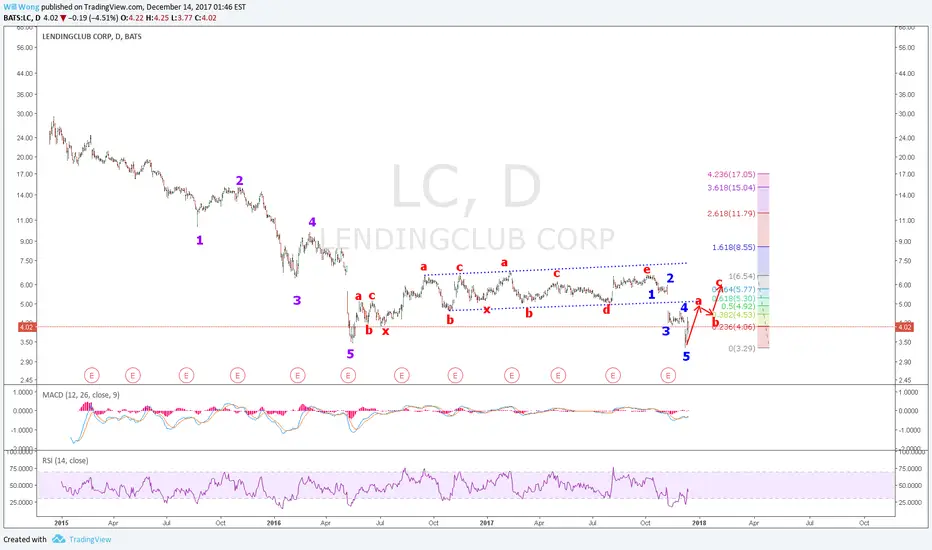Click the 2016 label on time axis
This screenshot has width=932, height=550.
click(274, 523)
